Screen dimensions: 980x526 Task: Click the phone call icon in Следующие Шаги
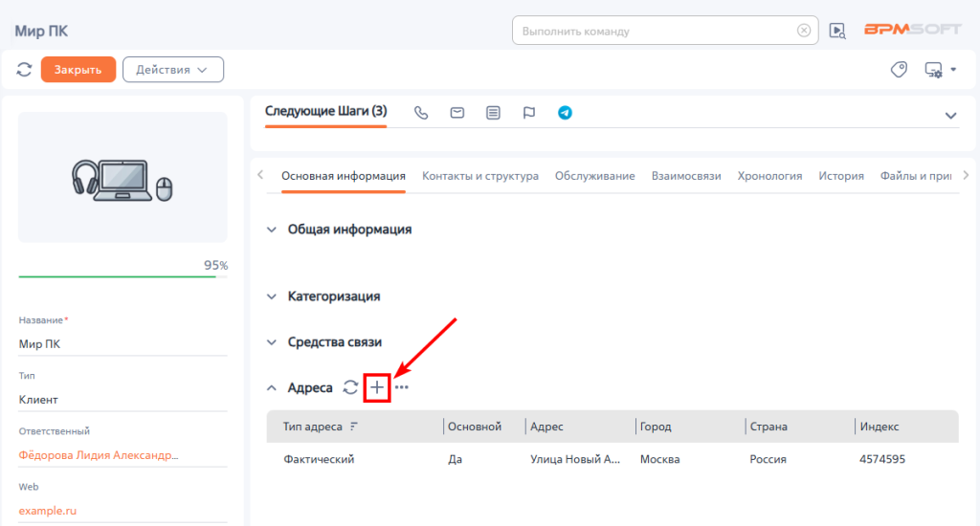click(421, 113)
